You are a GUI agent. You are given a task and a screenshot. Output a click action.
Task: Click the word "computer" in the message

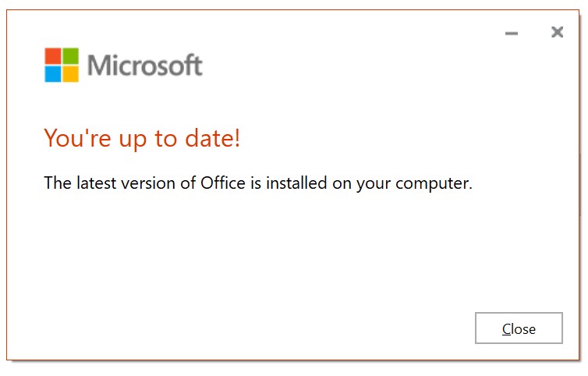pyautogui.click(x=434, y=183)
